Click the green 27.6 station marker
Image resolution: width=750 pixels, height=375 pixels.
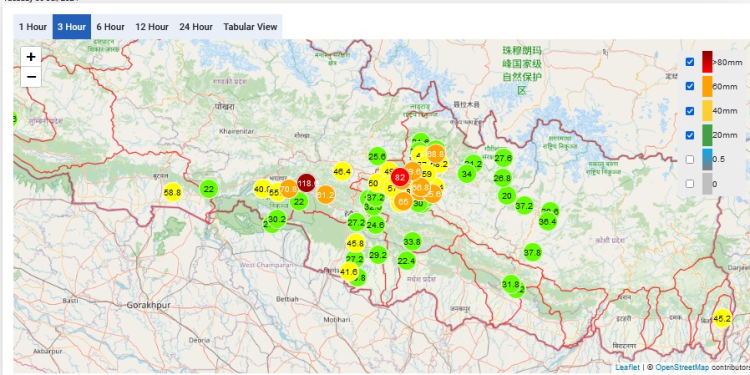pyautogui.click(x=503, y=158)
